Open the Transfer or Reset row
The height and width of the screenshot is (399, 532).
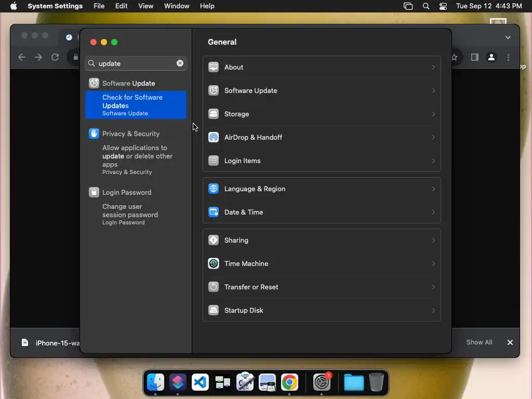pos(322,287)
